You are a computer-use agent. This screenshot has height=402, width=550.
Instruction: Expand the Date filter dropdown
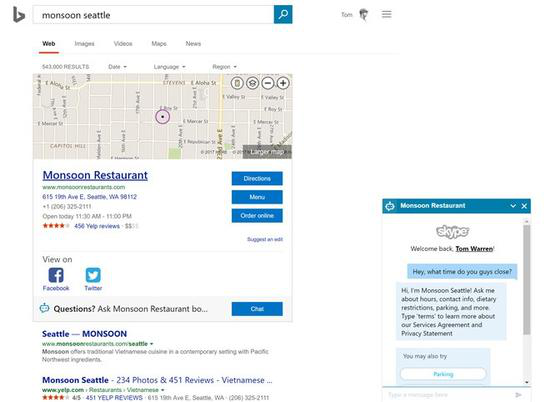[118, 67]
